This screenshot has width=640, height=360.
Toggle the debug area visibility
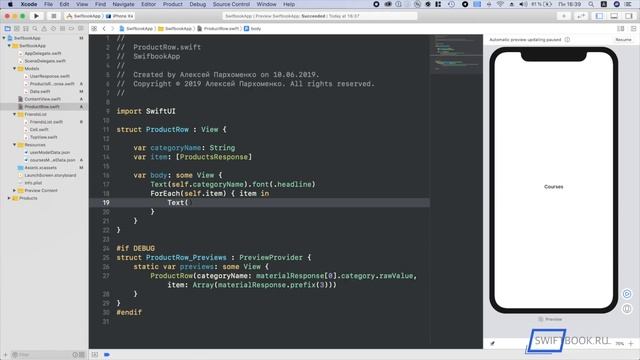tap(614, 16)
